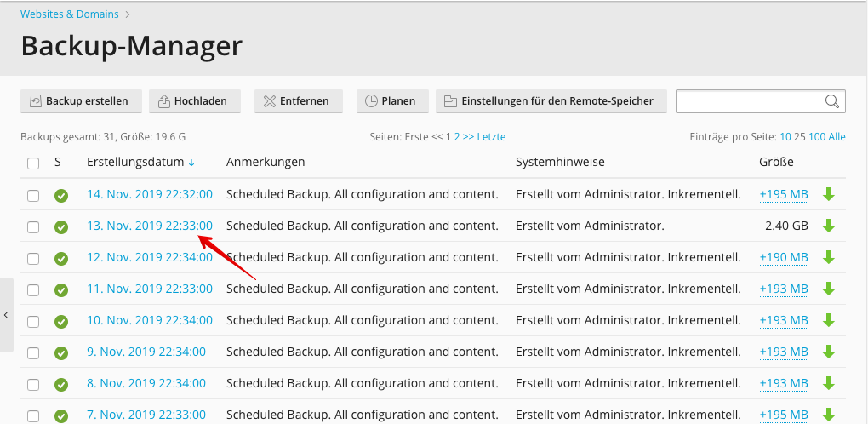Open the 14. Nov. 2019 22:32:00 backup
The width and height of the screenshot is (868, 424).
click(150, 194)
